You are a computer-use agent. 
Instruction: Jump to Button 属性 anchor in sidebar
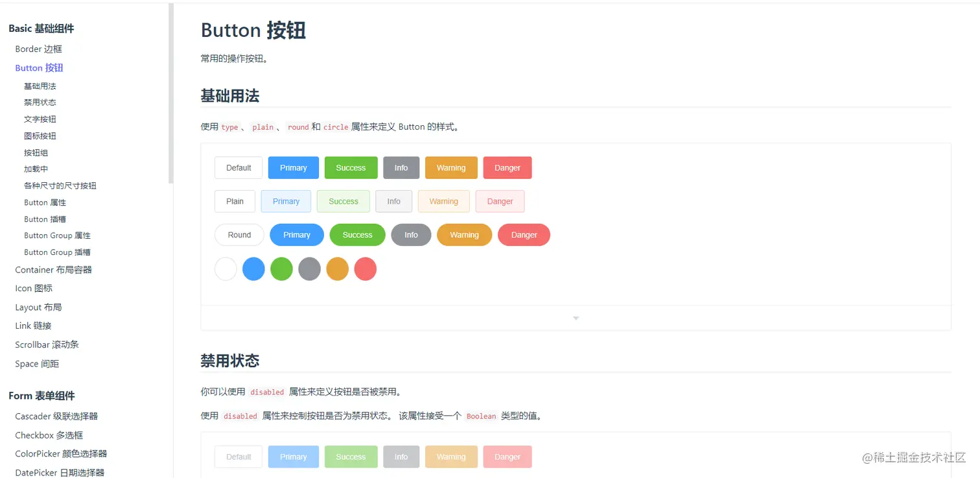click(45, 202)
